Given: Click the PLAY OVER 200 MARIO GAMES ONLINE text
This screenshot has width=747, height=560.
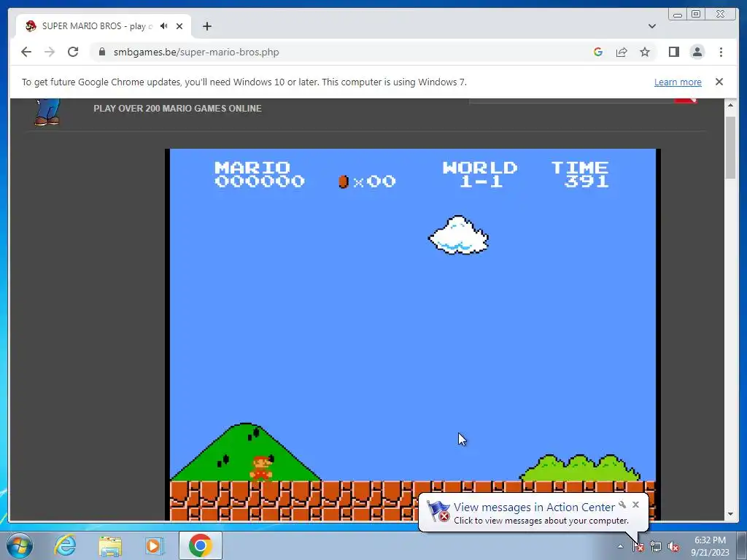Looking at the screenshot, I should pyautogui.click(x=178, y=109).
